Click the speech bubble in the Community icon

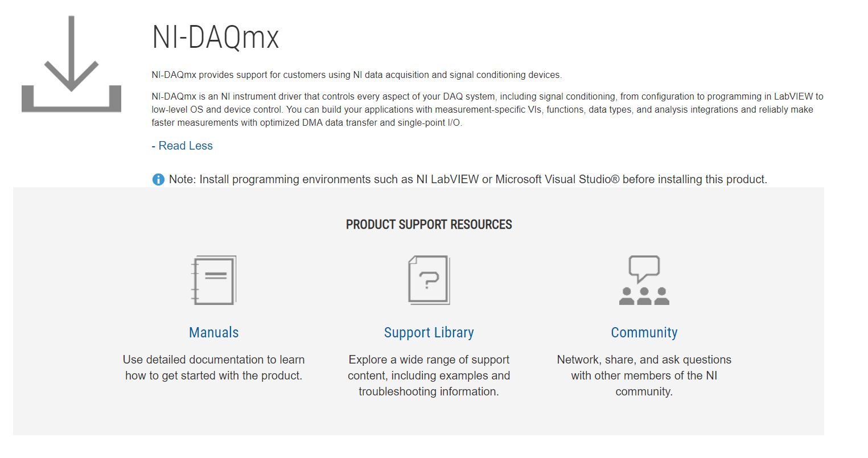644,268
